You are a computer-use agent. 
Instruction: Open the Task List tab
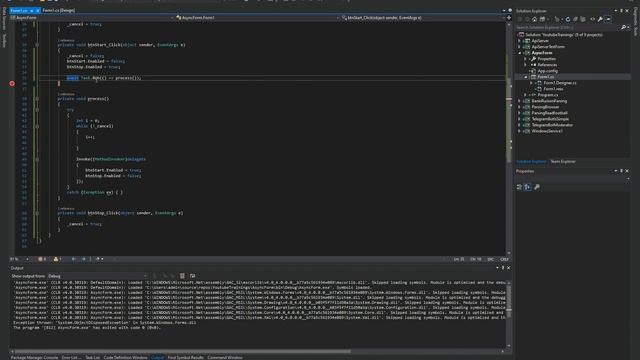tap(92, 358)
